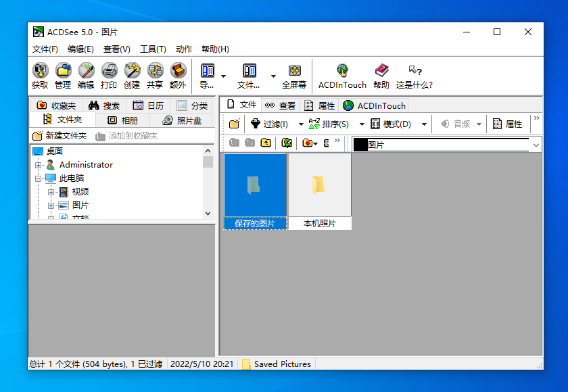
Task: Switch to the ACDInTouch tab
Action: pyautogui.click(x=374, y=105)
